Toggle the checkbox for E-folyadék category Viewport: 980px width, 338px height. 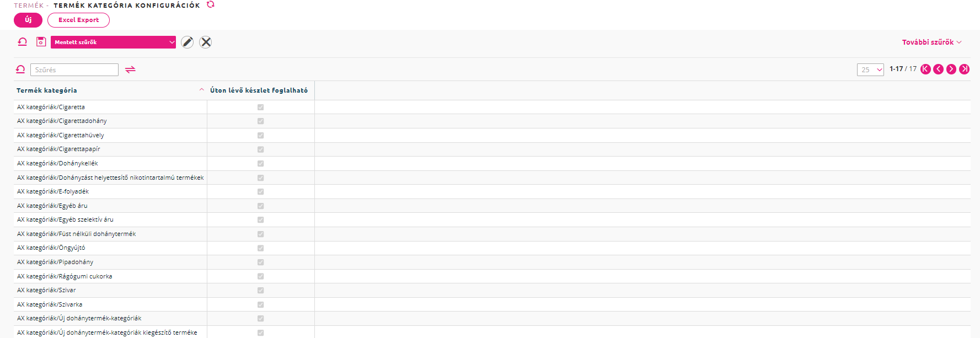[260, 192]
